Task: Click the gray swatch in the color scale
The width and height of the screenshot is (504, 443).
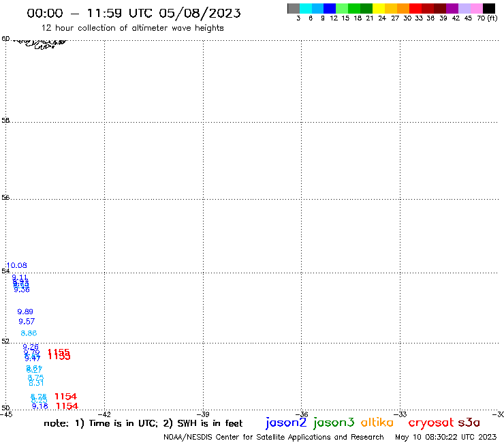Action: 294,8
